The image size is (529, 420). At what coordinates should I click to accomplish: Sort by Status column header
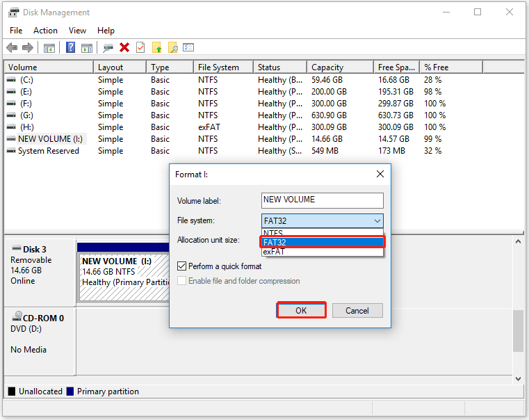pyautogui.click(x=280, y=67)
